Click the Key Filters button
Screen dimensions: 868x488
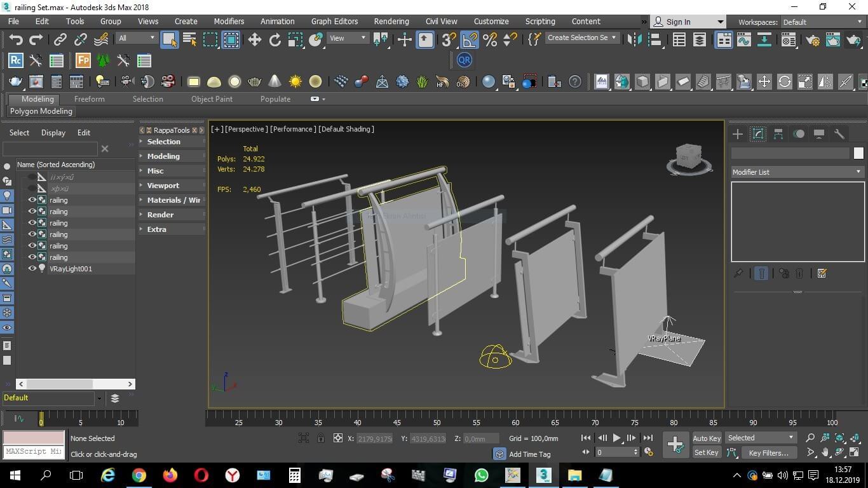point(768,452)
